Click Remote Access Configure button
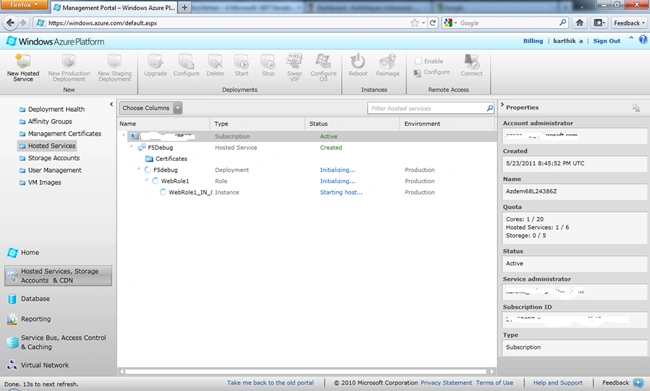This screenshot has height=391, width=650. click(x=432, y=73)
